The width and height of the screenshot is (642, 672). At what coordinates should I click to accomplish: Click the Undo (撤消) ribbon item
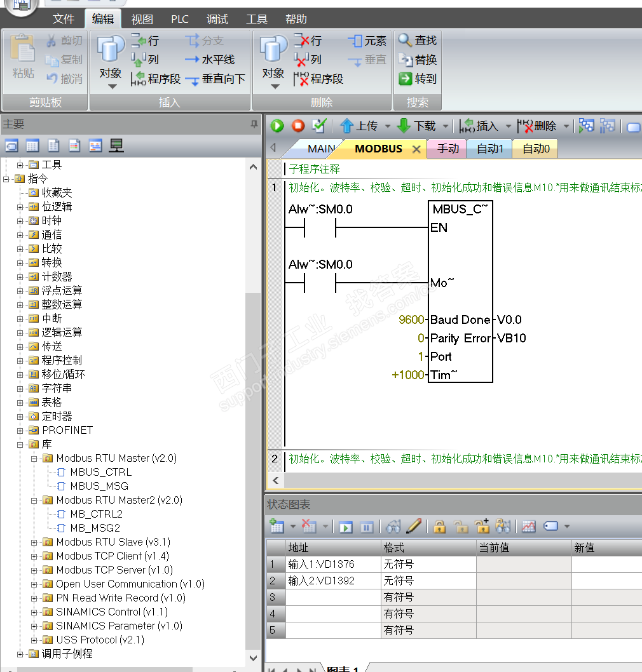pos(64,78)
